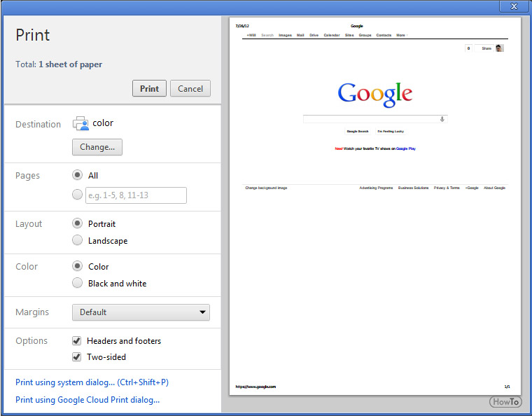The image size is (532, 416).
Task: Click Privacy & Terms in preview footer
Action: 447,188
